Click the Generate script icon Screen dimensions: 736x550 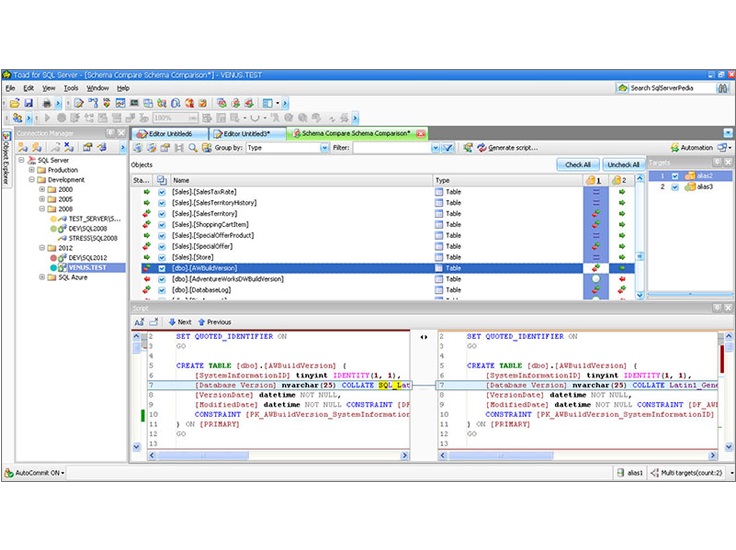tap(482, 148)
